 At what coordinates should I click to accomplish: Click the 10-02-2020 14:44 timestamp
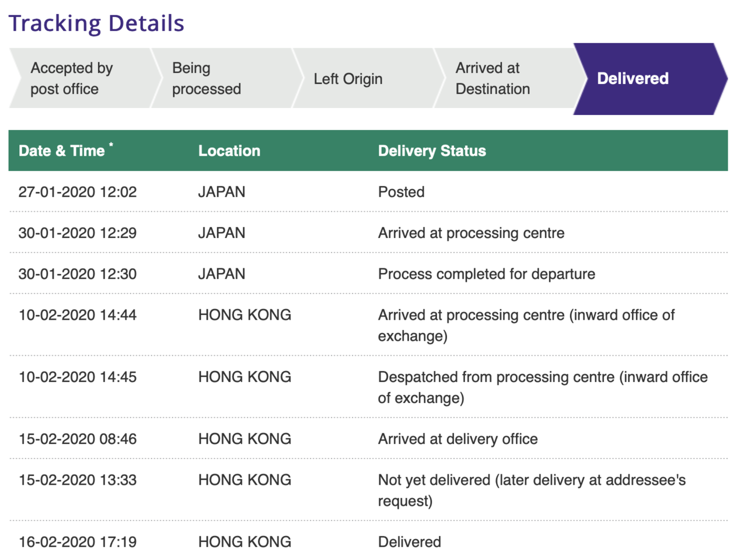(x=78, y=315)
